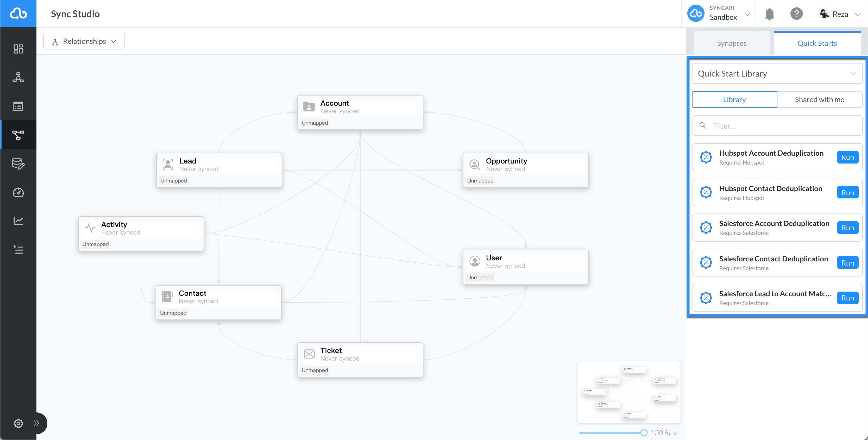Select the Activity entity title

tap(114, 224)
